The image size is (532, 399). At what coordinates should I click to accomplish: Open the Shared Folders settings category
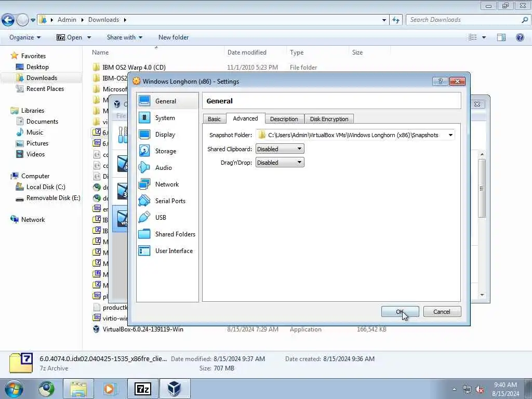(x=167, y=234)
